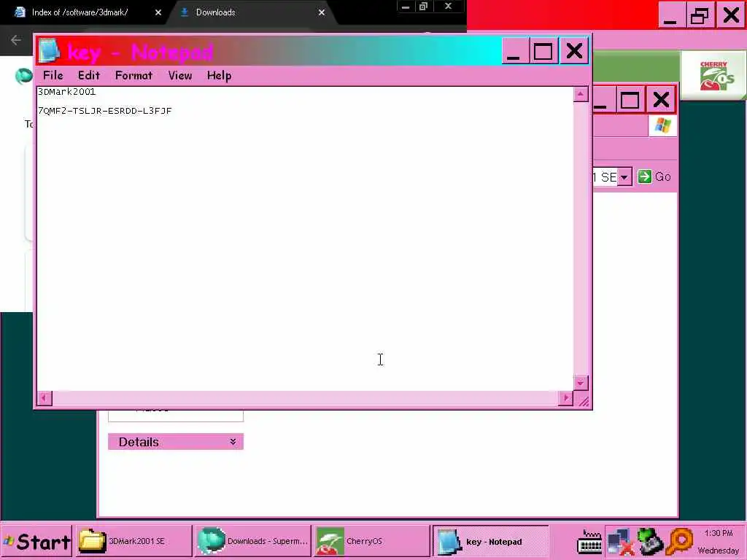747x560 pixels.
Task: Click the orange magnifier tray icon
Action: click(679, 542)
